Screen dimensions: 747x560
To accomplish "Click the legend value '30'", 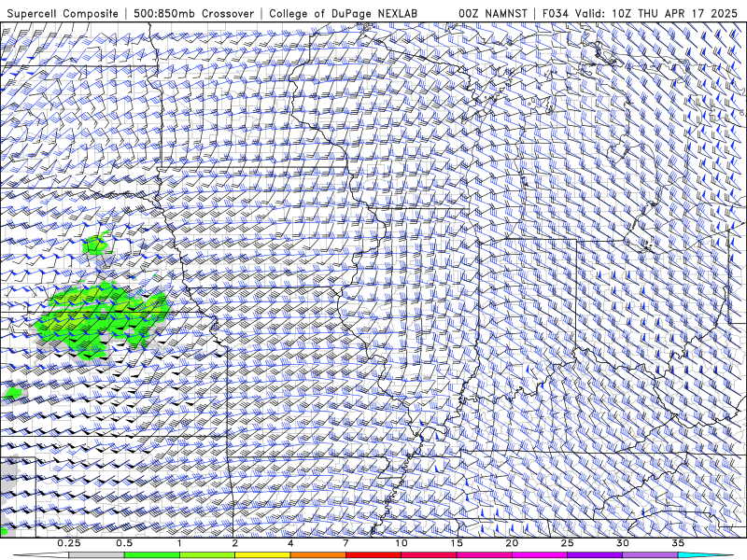I will [623, 543].
